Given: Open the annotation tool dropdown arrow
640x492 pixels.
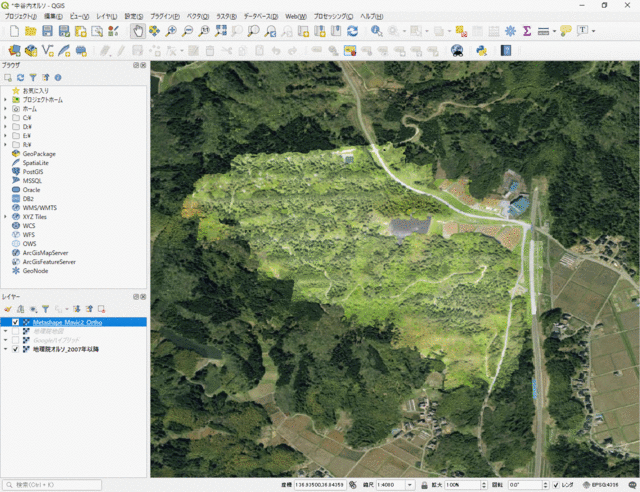Looking at the screenshot, I should click(593, 31).
